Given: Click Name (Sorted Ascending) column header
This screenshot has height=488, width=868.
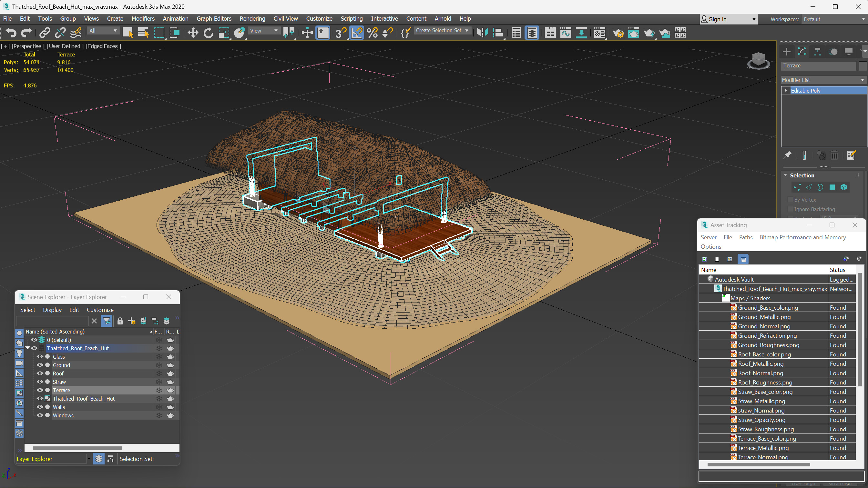Looking at the screenshot, I should [89, 332].
